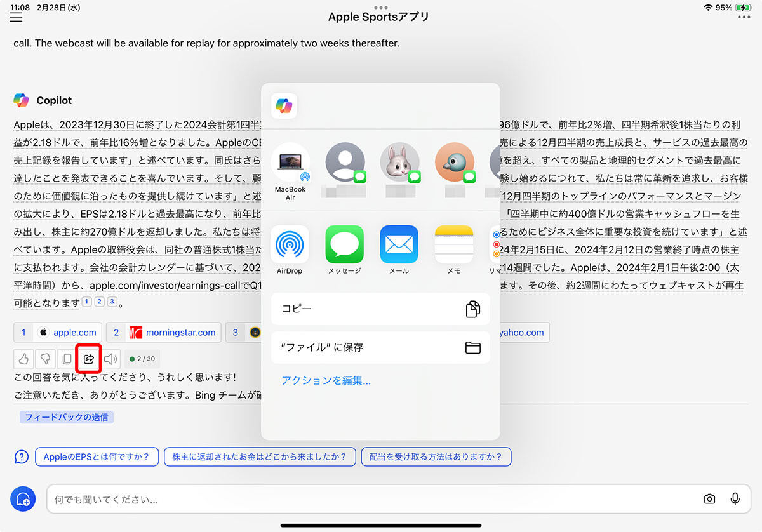Ask suggestion AppleのEPSとは何ですか？

click(x=97, y=457)
